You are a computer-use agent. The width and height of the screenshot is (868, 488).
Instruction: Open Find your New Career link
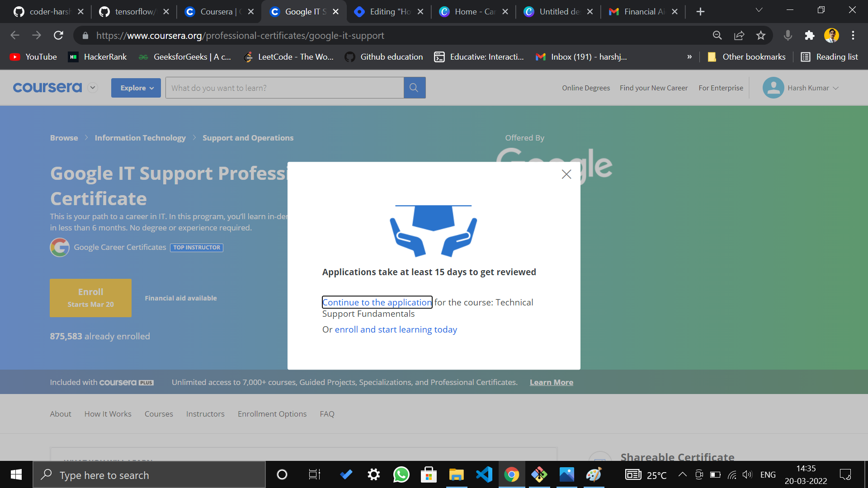[654, 88]
